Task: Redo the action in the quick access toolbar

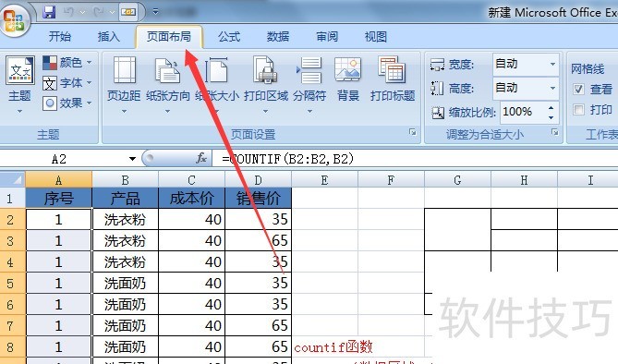Action: (x=99, y=12)
